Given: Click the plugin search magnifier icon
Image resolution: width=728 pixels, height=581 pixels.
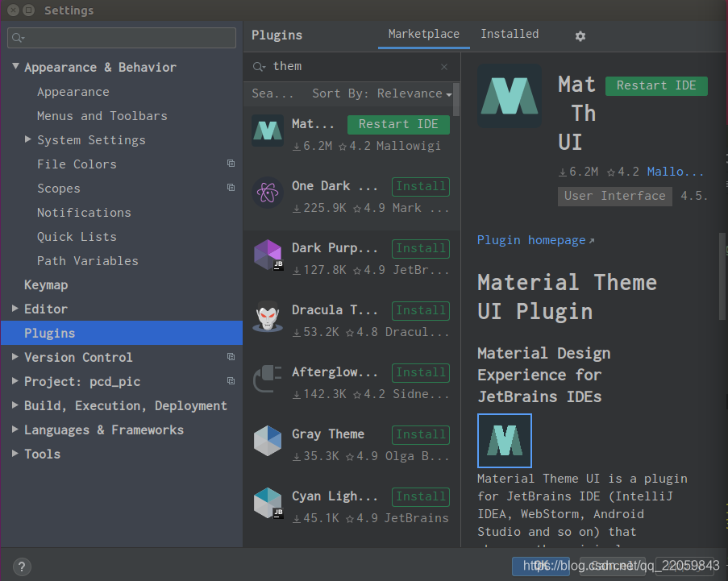Looking at the screenshot, I should [x=259, y=67].
